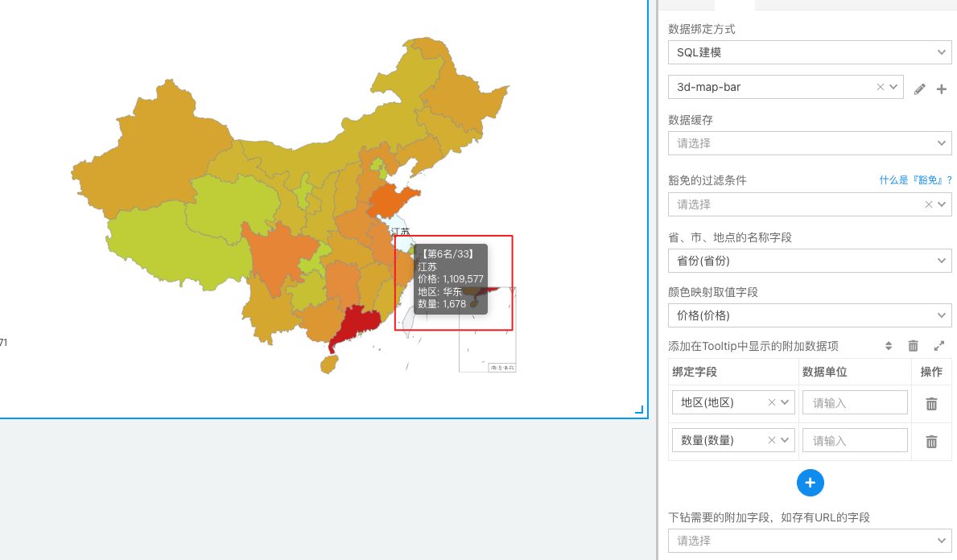The width and height of the screenshot is (957, 560).
Task: Clear the 3d-map-bar selection
Action: click(x=880, y=87)
